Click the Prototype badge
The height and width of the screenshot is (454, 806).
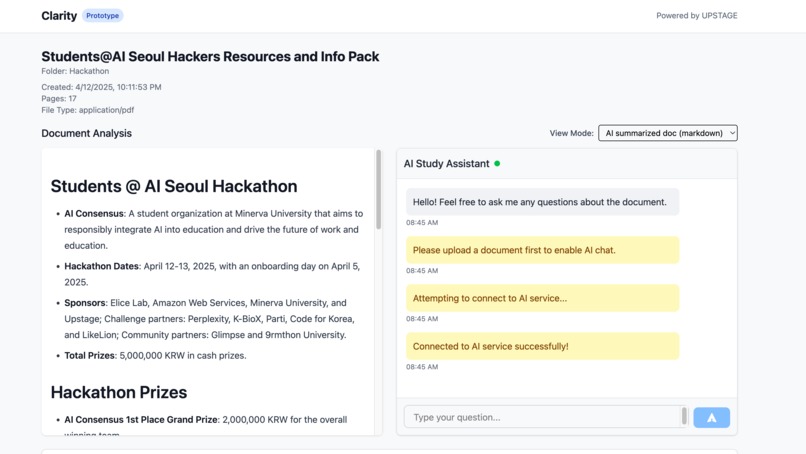click(x=102, y=15)
